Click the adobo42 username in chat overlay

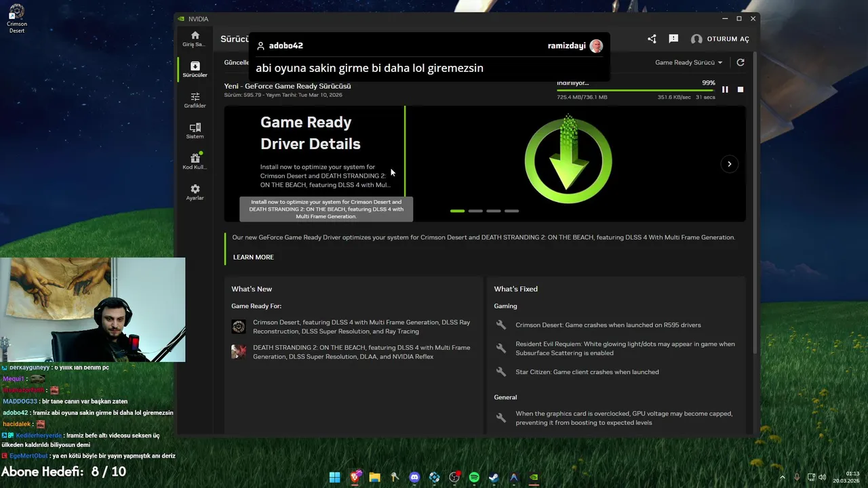pyautogui.click(x=285, y=46)
